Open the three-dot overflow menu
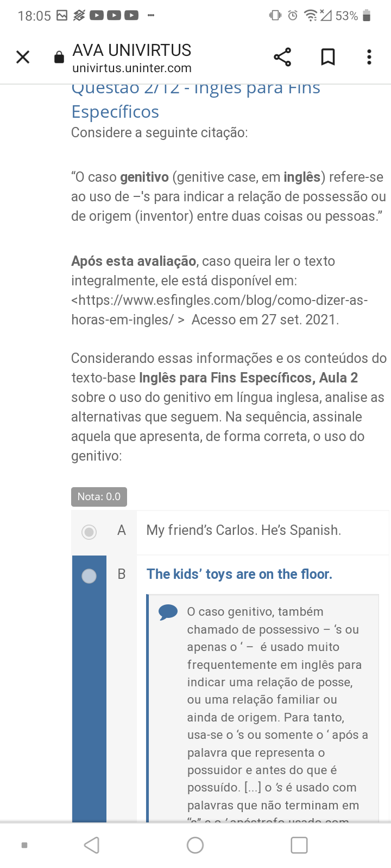Screen dimensions: 391x868 pyautogui.click(x=369, y=57)
